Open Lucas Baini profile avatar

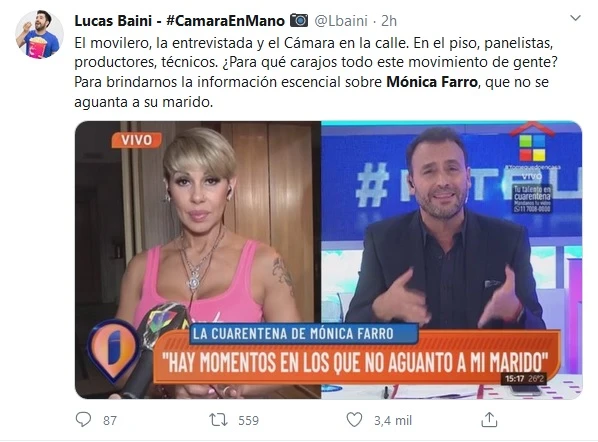(x=39, y=34)
